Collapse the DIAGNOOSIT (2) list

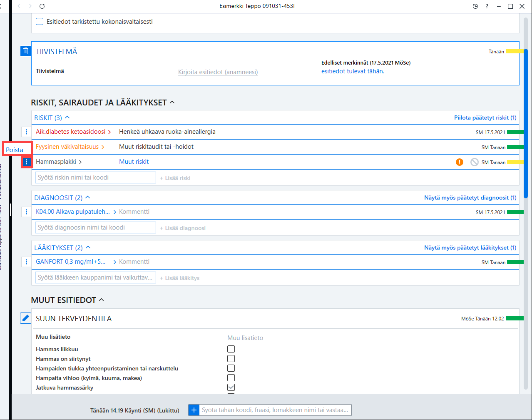[x=88, y=197]
